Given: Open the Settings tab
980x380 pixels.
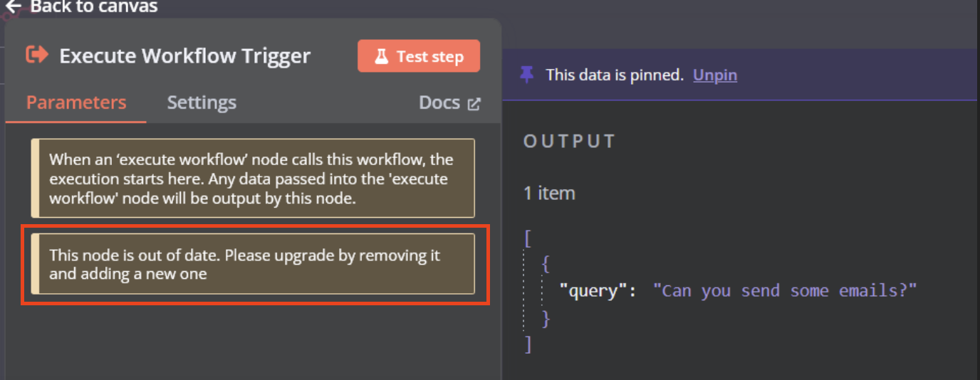Looking at the screenshot, I should (202, 102).
